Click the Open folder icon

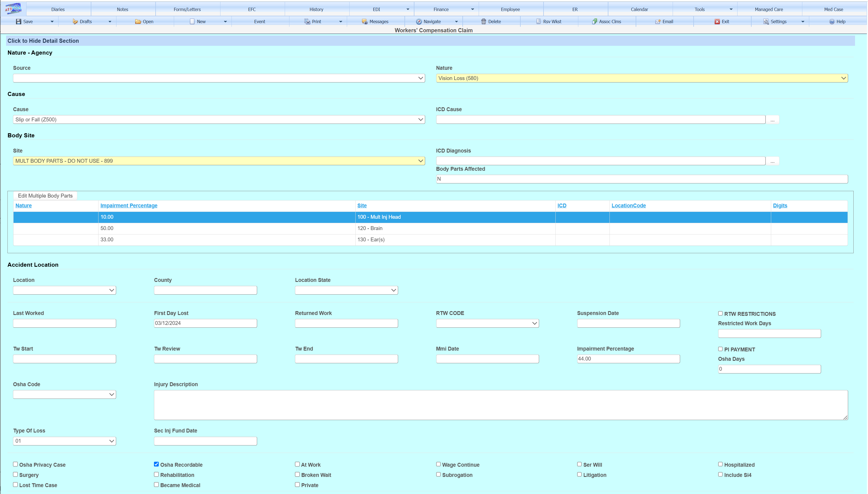(x=138, y=21)
